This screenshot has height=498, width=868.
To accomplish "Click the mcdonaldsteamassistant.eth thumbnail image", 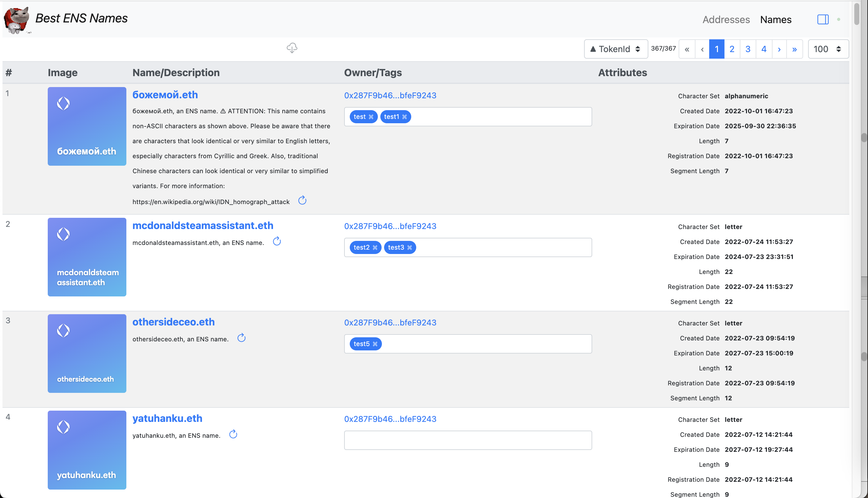I will pyautogui.click(x=87, y=257).
